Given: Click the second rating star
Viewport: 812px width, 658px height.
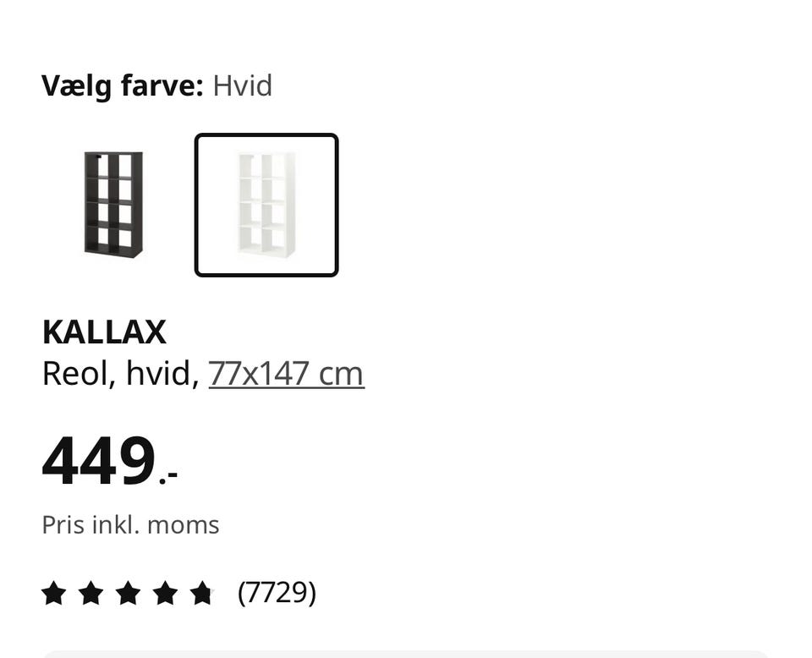Looking at the screenshot, I should [91, 593].
